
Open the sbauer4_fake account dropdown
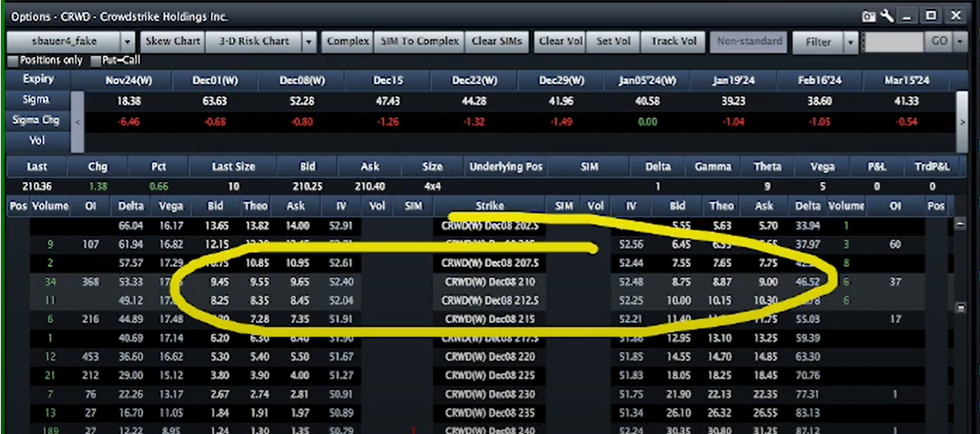coord(128,42)
